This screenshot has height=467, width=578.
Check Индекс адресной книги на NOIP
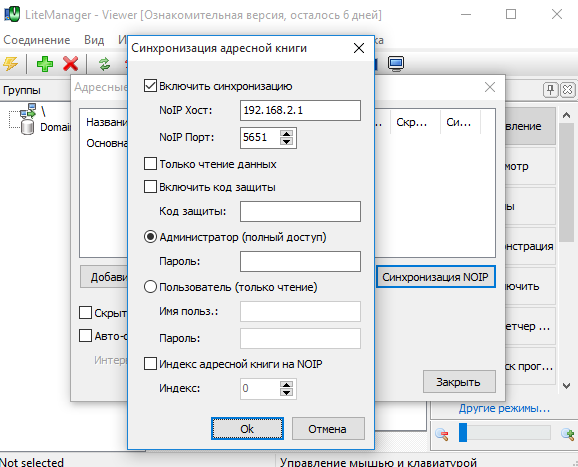tap(150, 364)
